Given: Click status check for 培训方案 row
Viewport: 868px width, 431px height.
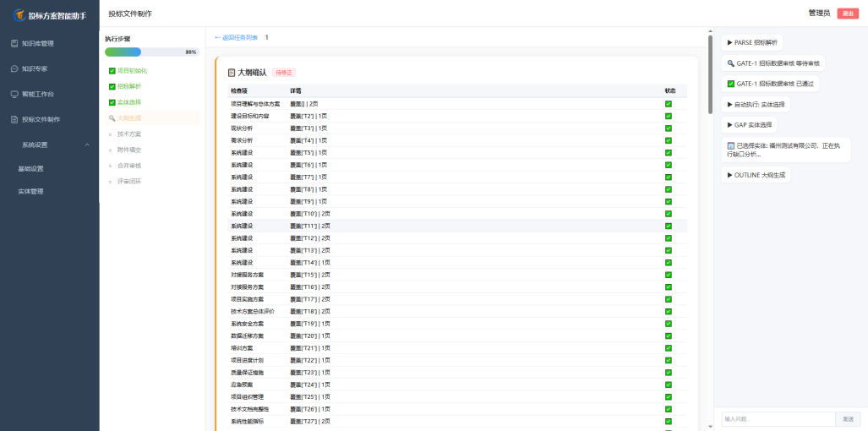Looking at the screenshot, I should tap(669, 348).
